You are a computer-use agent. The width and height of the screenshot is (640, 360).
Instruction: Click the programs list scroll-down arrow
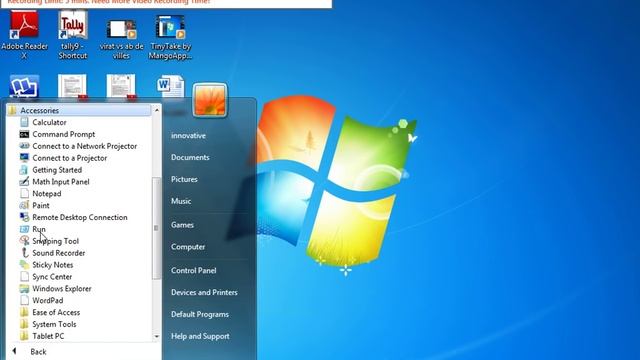click(157, 337)
